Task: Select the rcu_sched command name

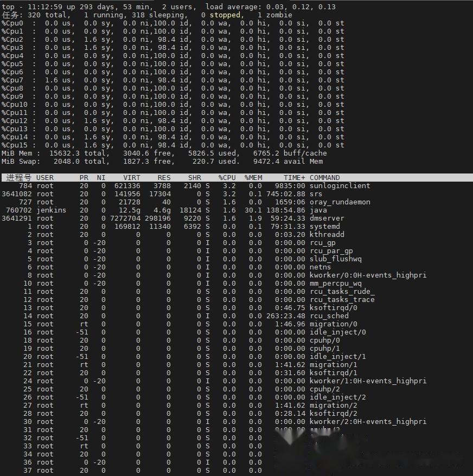Action: coord(329,316)
